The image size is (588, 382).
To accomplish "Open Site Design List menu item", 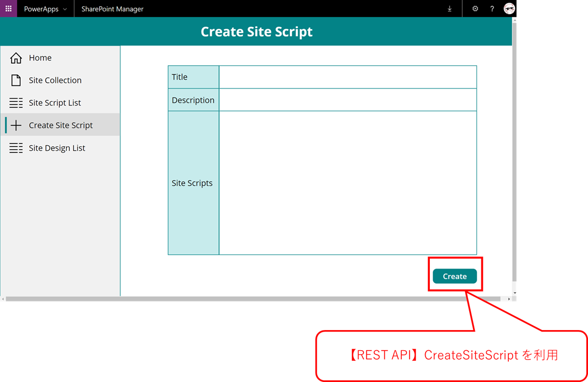I will tap(60, 148).
